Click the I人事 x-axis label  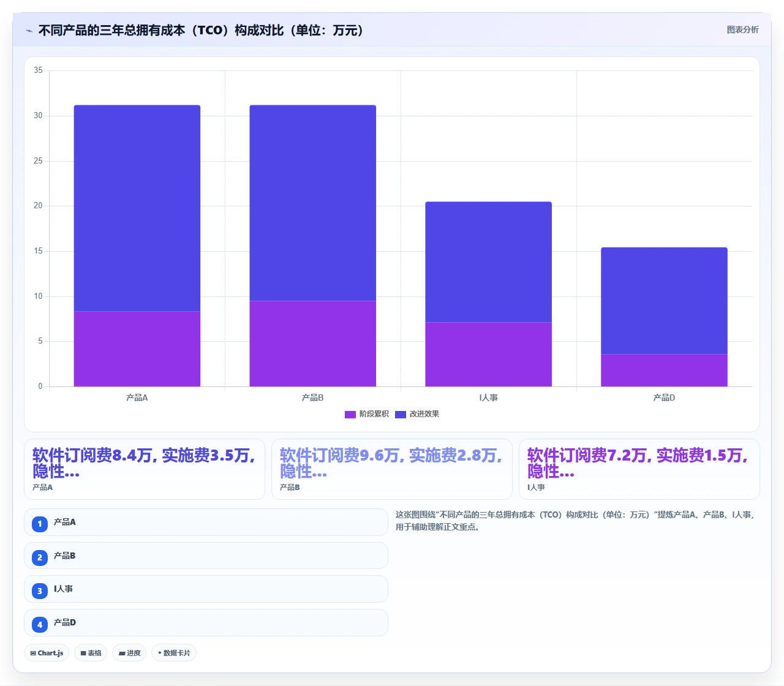pos(489,398)
